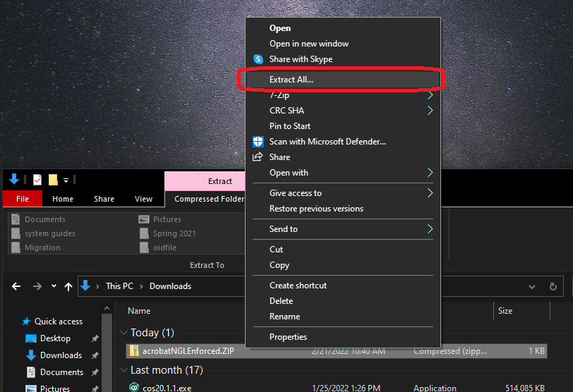Choose Open in new window
Image resolution: width=573 pixels, height=392 pixels.
coord(343,44)
